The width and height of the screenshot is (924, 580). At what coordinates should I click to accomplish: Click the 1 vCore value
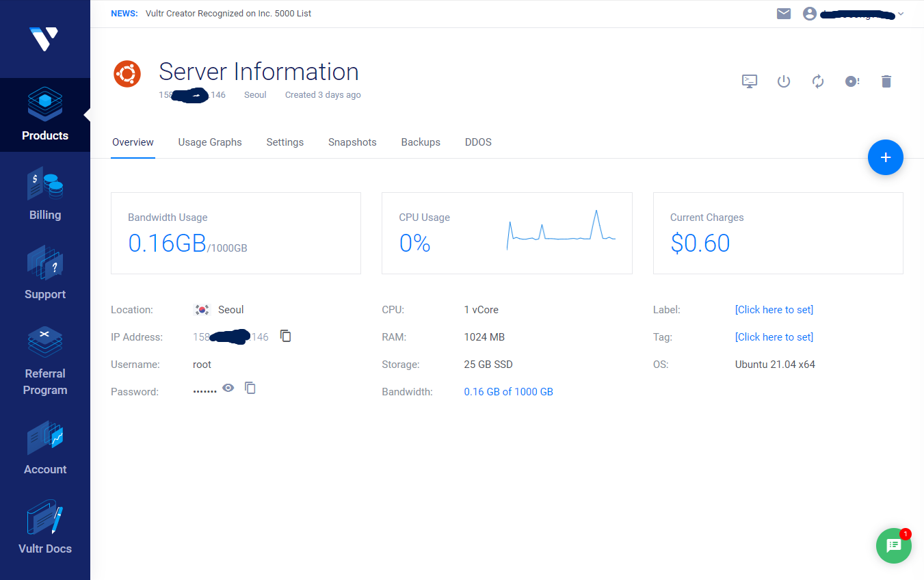(481, 310)
